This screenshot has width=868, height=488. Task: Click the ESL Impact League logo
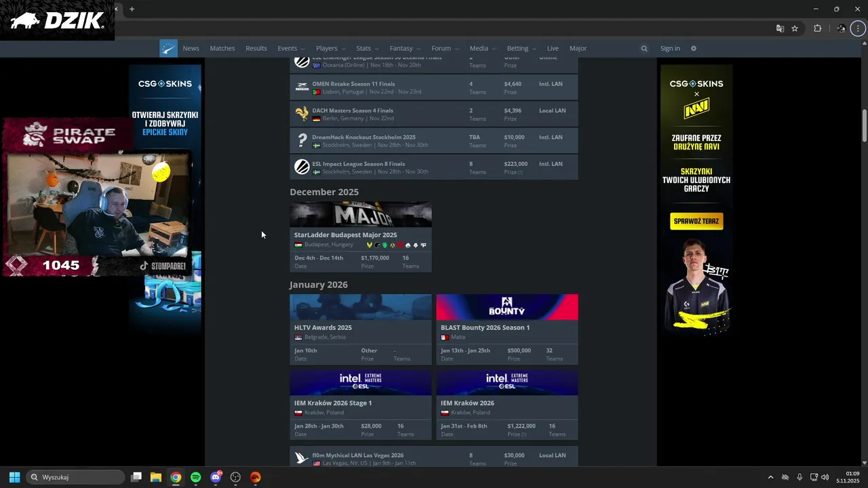coord(302,167)
